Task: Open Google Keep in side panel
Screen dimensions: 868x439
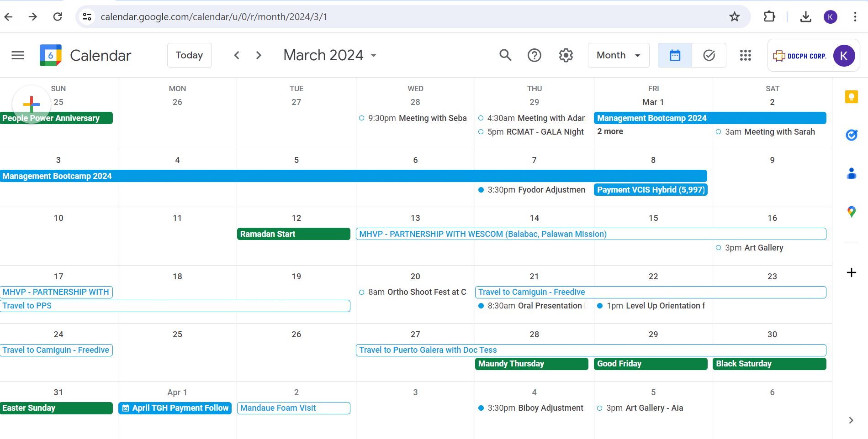Action: point(851,97)
